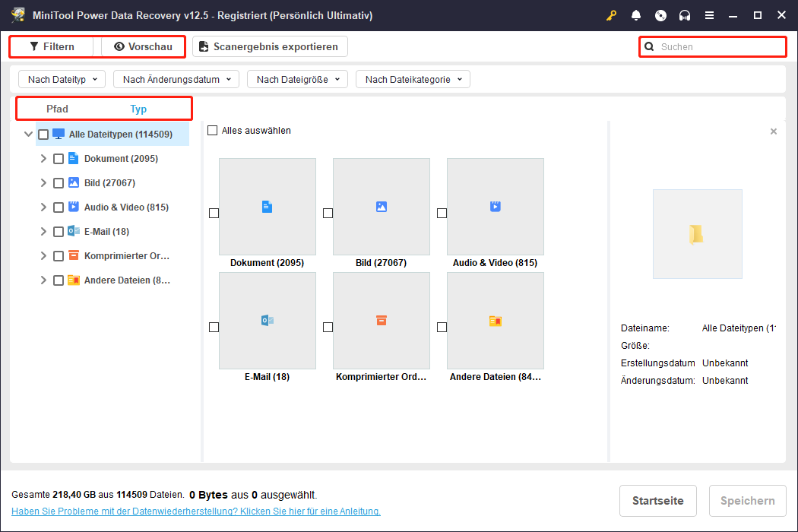Switch to the Pfad tab
This screenshot has width=798, height=532.
tap(57, 109)
